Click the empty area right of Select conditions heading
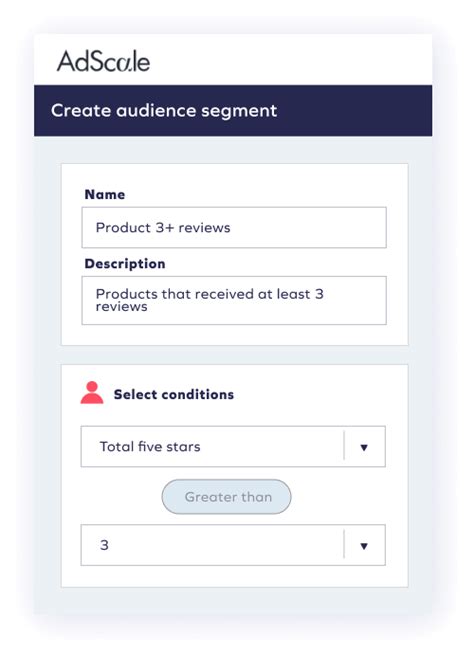Image resolution: width=474 pixels, height=656 pixels. (x=318, y=394)
